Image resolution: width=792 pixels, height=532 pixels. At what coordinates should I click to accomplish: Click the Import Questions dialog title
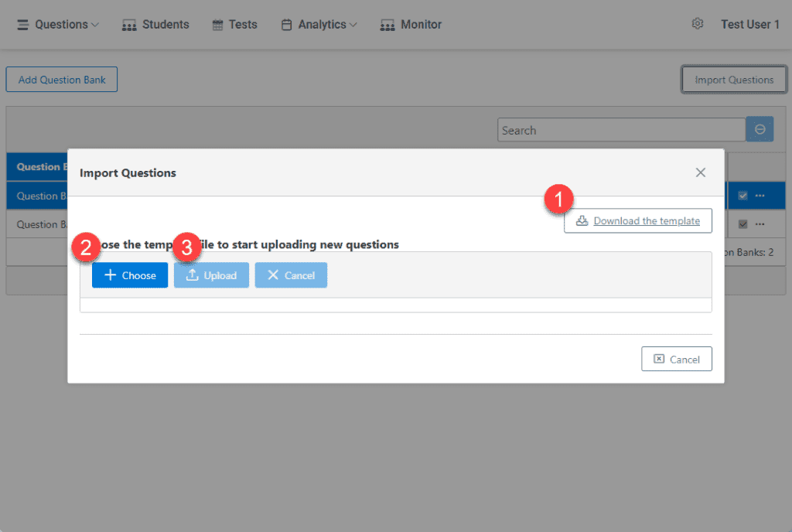128,172
